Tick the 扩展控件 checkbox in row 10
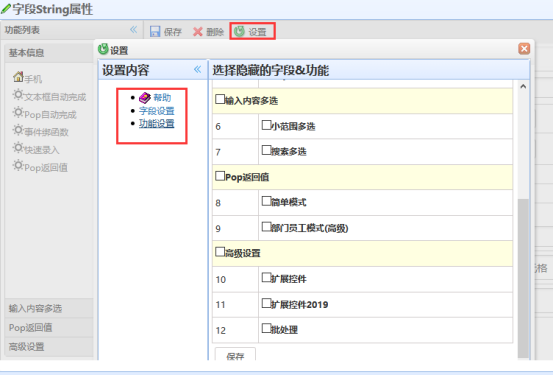The image size is (554, 375). (x=266, y=277)
